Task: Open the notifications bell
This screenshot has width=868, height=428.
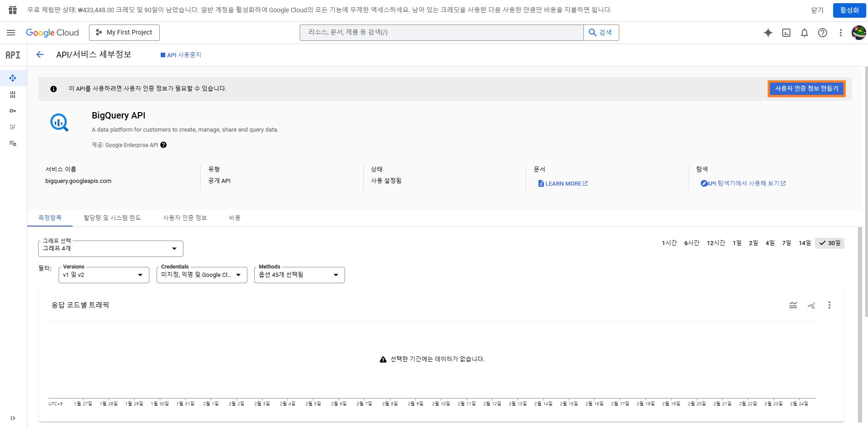Action: coord(804,33)
